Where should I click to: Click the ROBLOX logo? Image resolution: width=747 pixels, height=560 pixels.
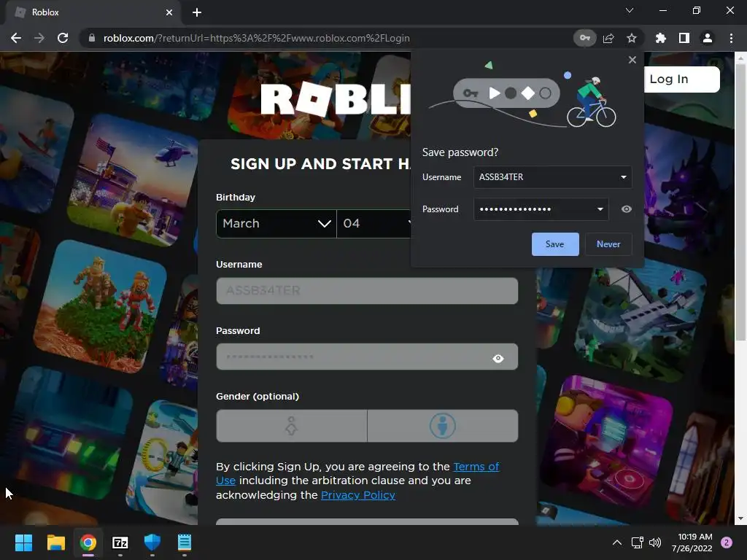coord(336,99)
